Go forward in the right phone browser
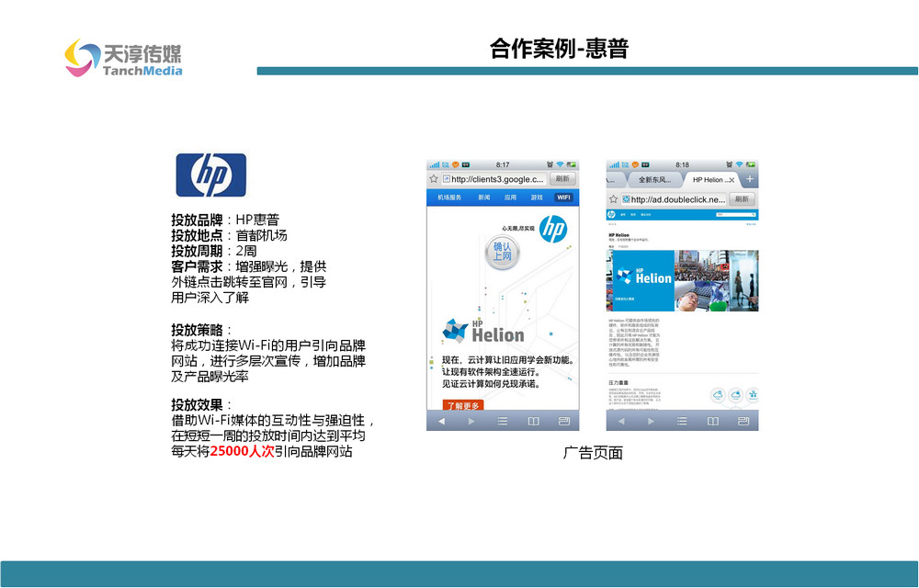The width and height of the screenshot is (919, 588). point(652,421)
